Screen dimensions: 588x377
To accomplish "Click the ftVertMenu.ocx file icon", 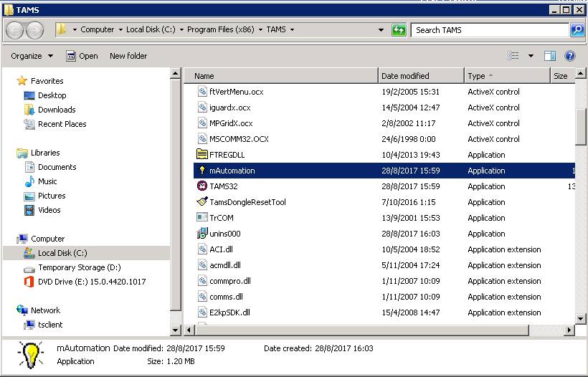I will [x=202, y=92].
